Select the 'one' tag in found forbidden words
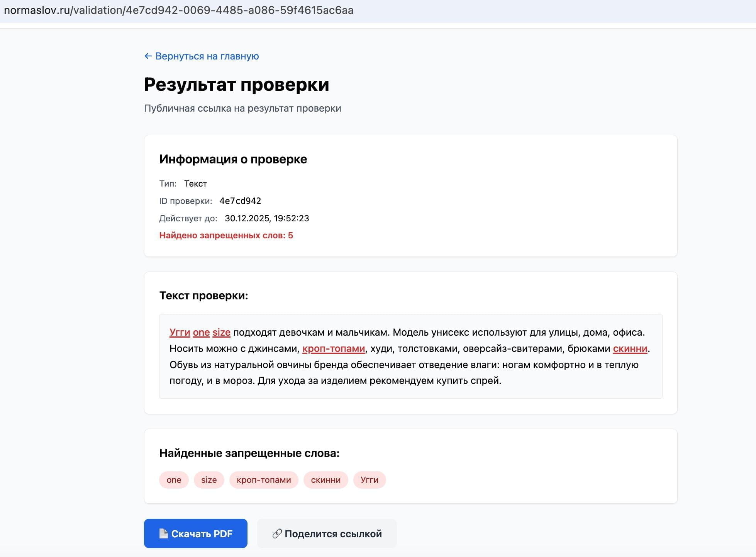 (173, 480)
